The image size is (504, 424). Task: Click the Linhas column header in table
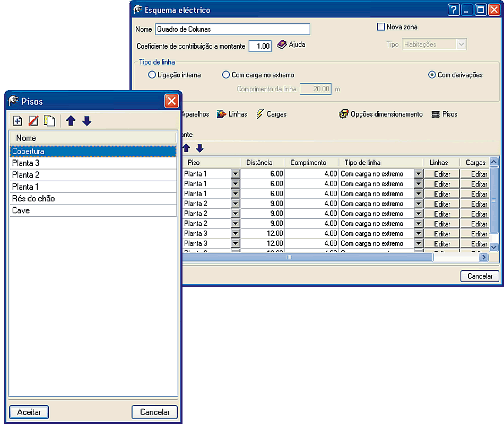click(x=441, y=163)
